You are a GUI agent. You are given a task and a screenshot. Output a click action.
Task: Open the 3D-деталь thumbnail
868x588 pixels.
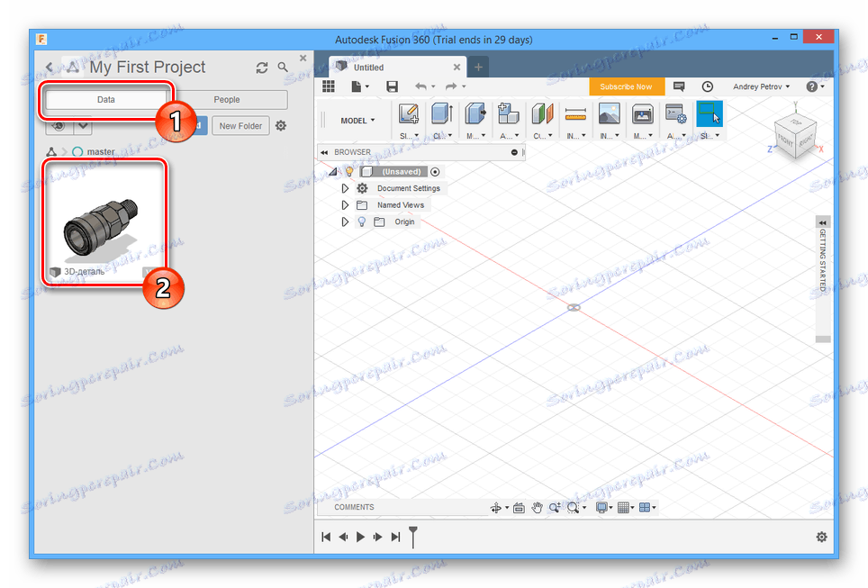click(x=104, y=222)
